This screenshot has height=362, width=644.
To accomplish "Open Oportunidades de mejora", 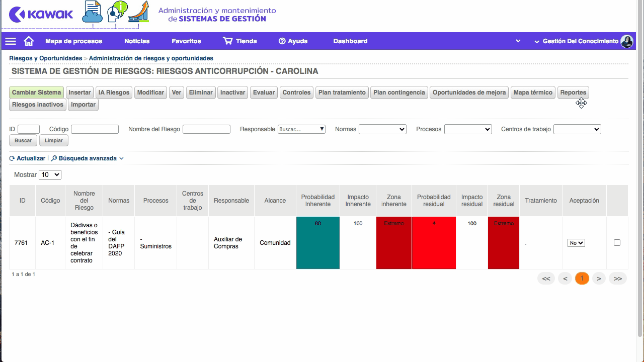I will coord(469,93).
